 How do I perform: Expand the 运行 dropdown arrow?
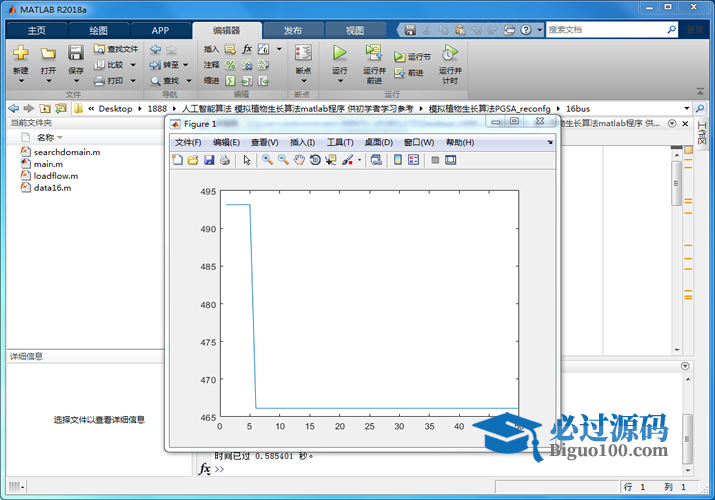(x=340, y=81)
